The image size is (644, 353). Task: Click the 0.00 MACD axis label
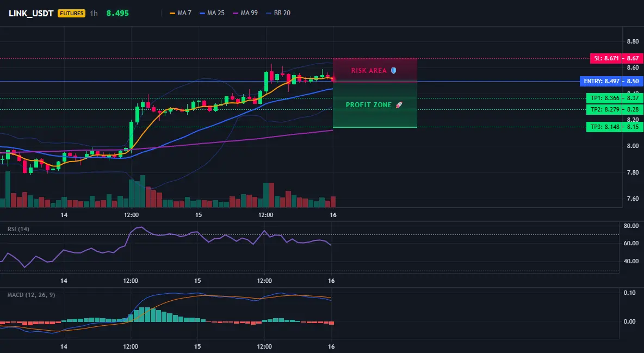(630, 321)
